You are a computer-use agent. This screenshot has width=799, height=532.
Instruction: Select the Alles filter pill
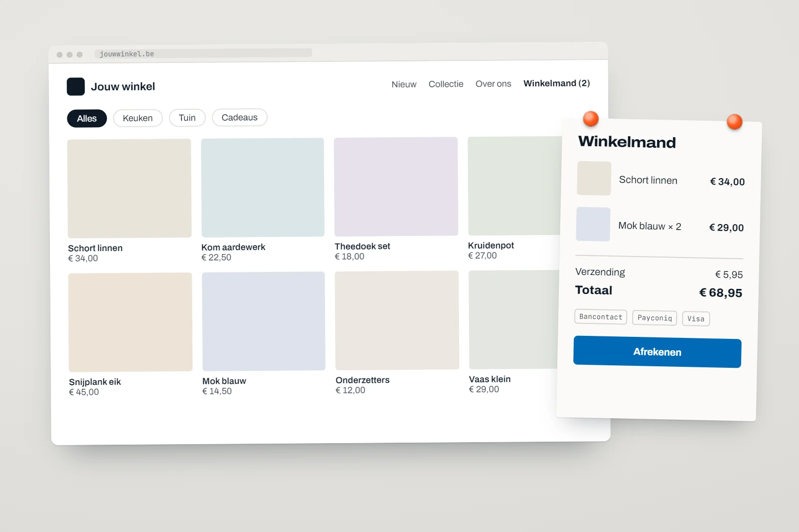87,118
